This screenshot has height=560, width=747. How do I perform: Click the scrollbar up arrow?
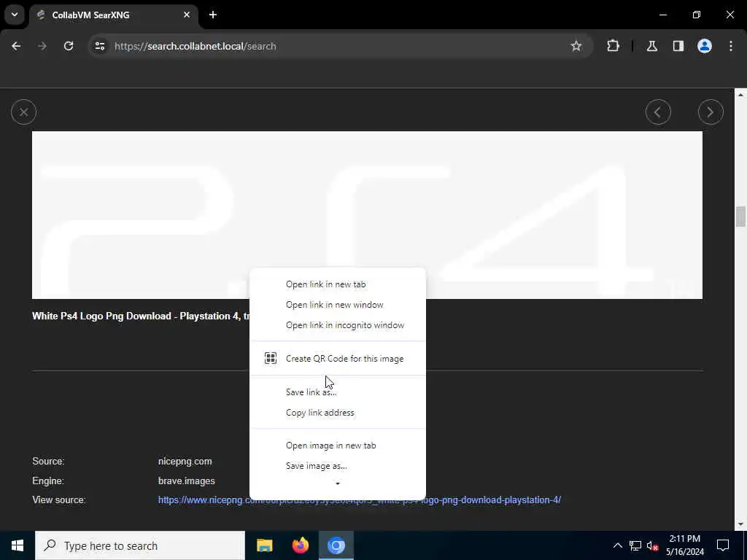pos(740,95)
